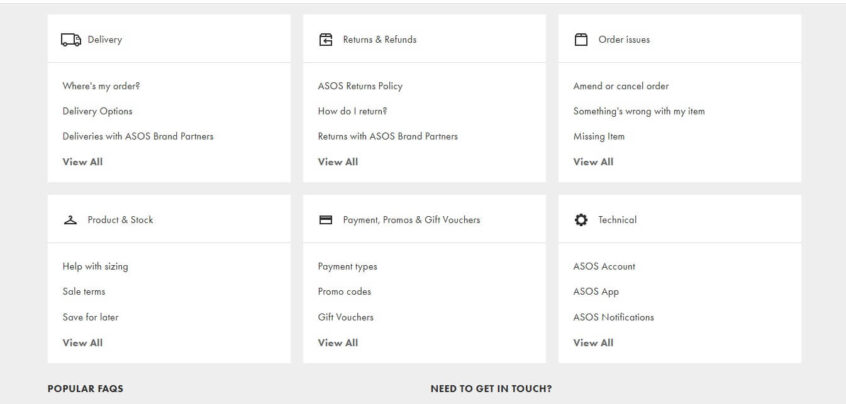Open Missing Item article

(599, 136)
